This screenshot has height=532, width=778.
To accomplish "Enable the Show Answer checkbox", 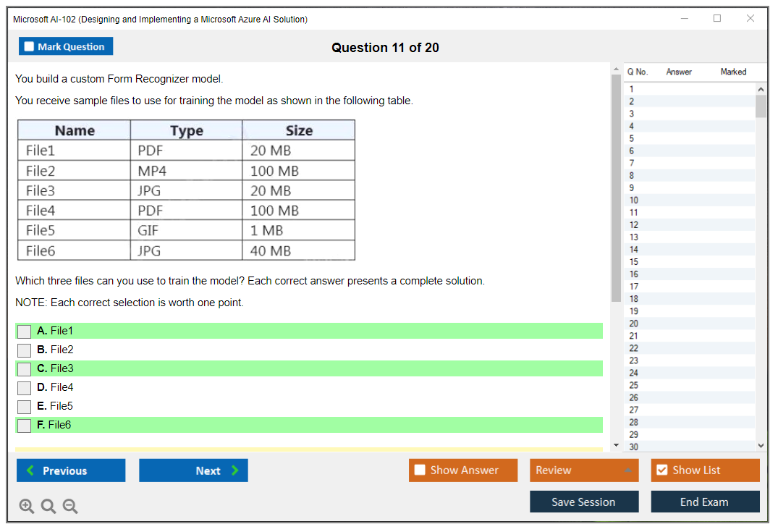I will click(420, 470).
